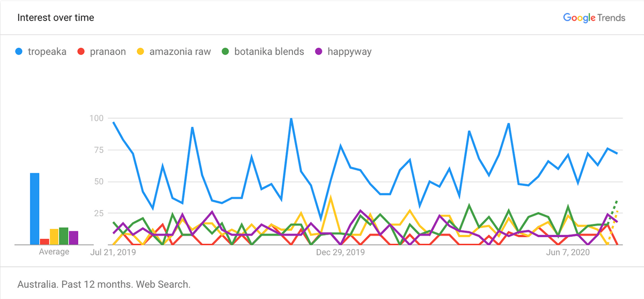Image resolution: width=644 pixels, height=299 pixels.
Task: Click the purple happyway average bar
Action: [x=74, y=238]
